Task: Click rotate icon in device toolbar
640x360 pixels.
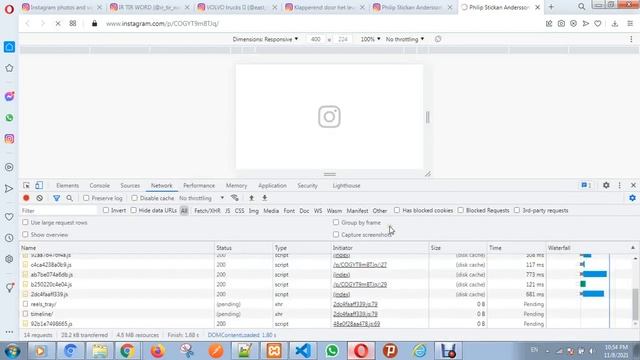Action: coord(438,39)
